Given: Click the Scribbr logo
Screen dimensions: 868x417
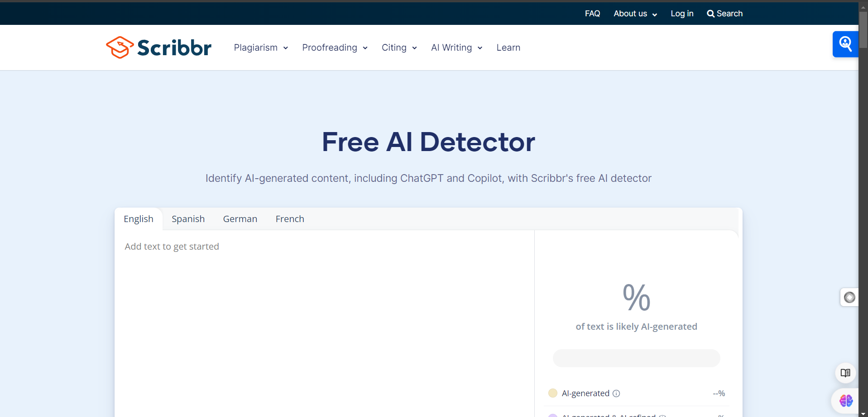Looking at the screenshot, I should click(x=158, y=47).
